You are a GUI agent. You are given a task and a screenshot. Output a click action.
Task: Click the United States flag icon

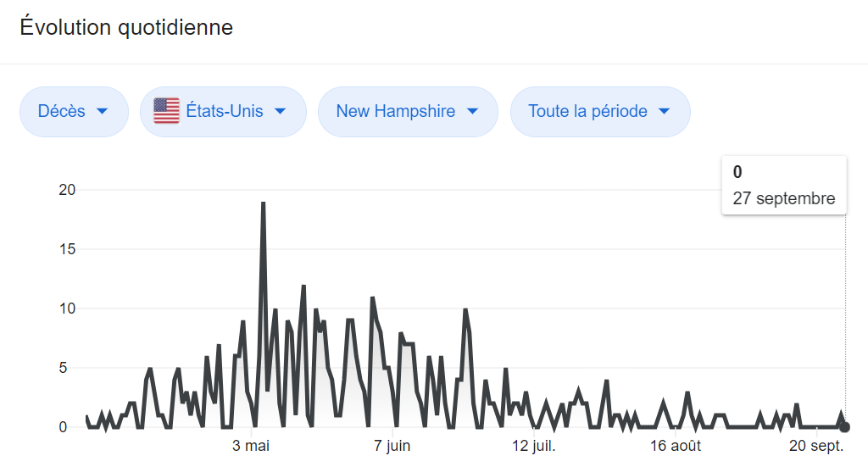(166, 111)
